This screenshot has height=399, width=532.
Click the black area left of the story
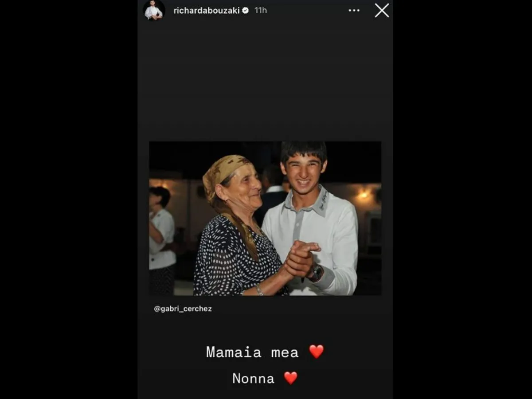[69, 199]
